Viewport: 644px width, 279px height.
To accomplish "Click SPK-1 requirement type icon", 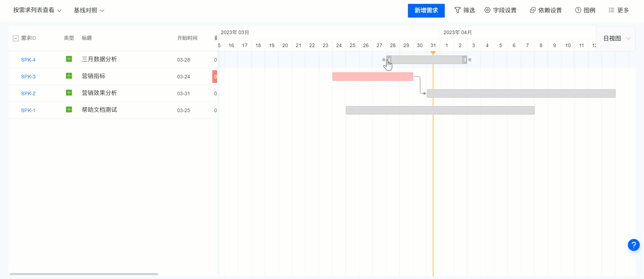I will tap(69, 110).
